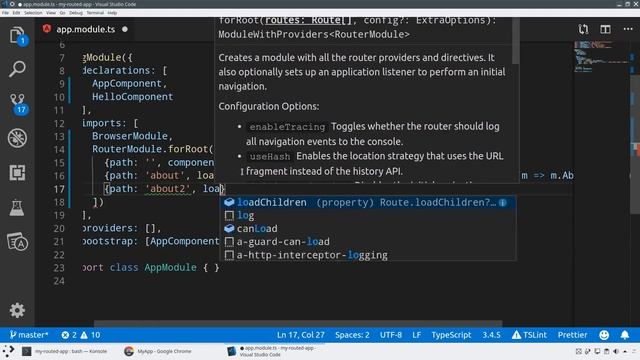This screenshot has width=640, height=360.
Task: Select the app.module.ts editor tab
Action: coord(86,29)
